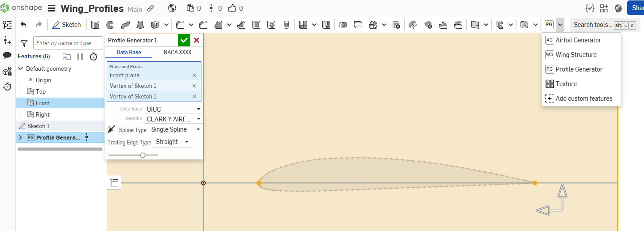Click the Sketch button
644x231 pixels.
tap(66, 25)
